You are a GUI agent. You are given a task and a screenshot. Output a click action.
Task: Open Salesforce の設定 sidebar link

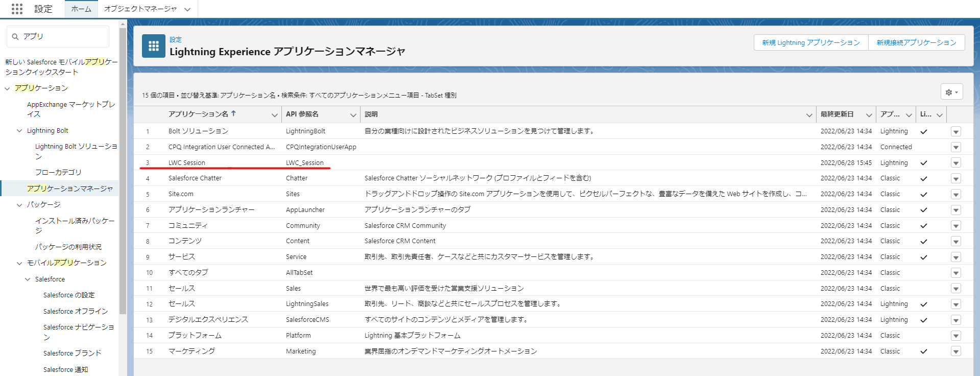point(69,295)
